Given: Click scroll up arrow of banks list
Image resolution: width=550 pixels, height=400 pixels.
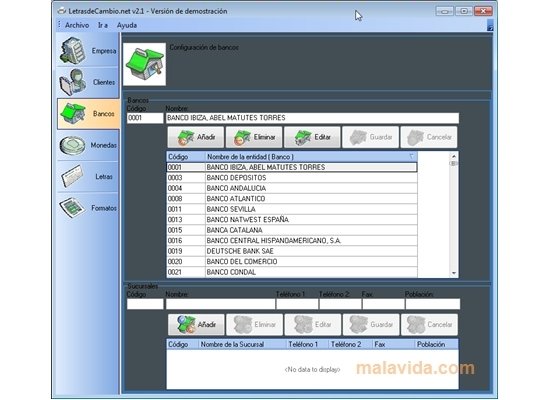Looking at the screenshot, I should pyautogui.click(x=454, y=156).
